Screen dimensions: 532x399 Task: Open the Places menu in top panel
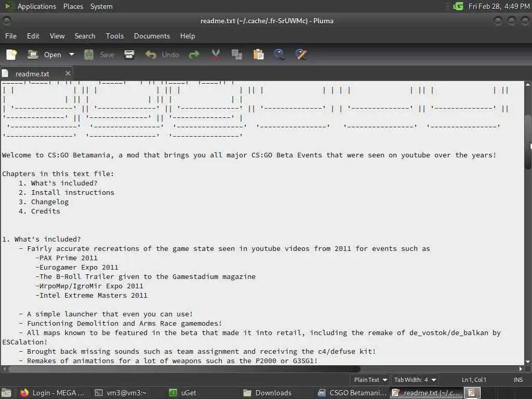[73, 6]
